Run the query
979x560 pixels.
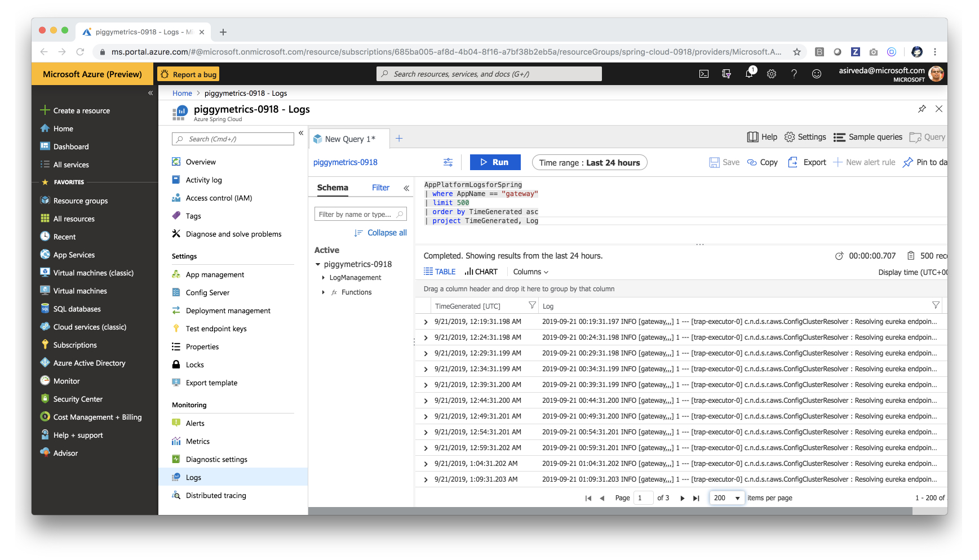tap(495, 162)
